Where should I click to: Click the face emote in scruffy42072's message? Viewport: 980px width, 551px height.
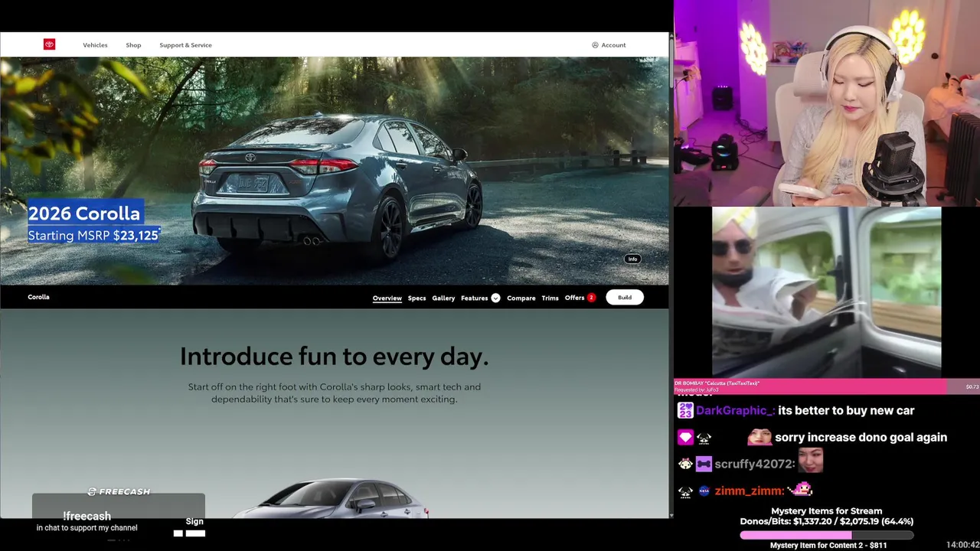810,460
